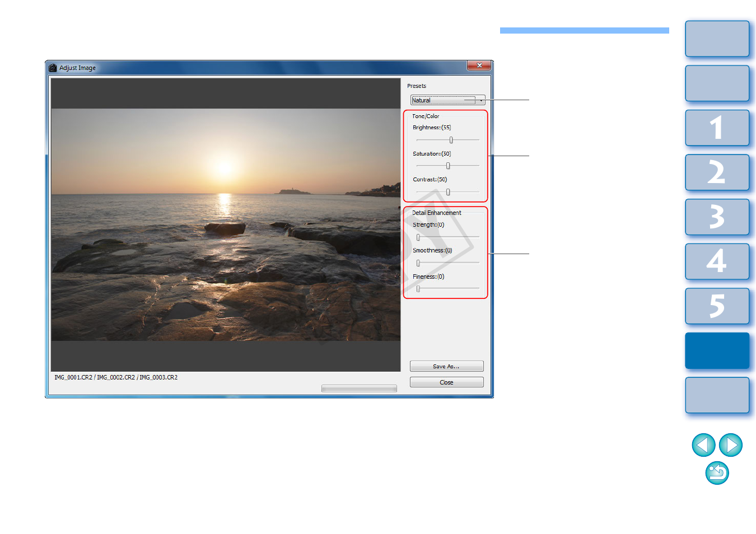The height and width of the screenshot is (534, 756).
Task: Move the Smoothness slider handle
Action: pyautogui.click(x=418, y=263)
